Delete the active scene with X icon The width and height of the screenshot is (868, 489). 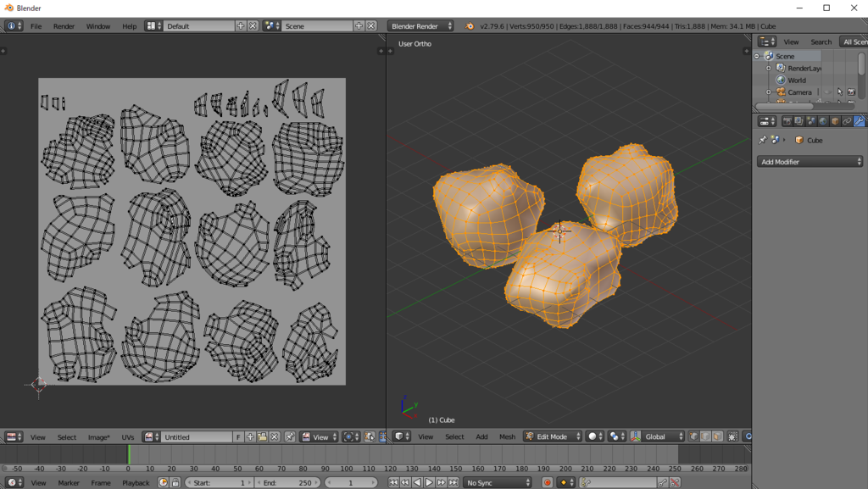[x=371, y=26]
